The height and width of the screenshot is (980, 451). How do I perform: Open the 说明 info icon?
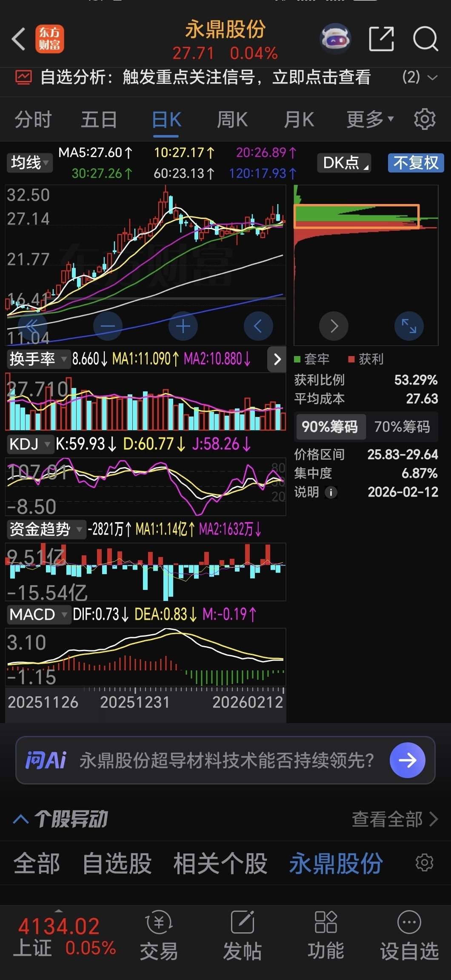[331, 492]
